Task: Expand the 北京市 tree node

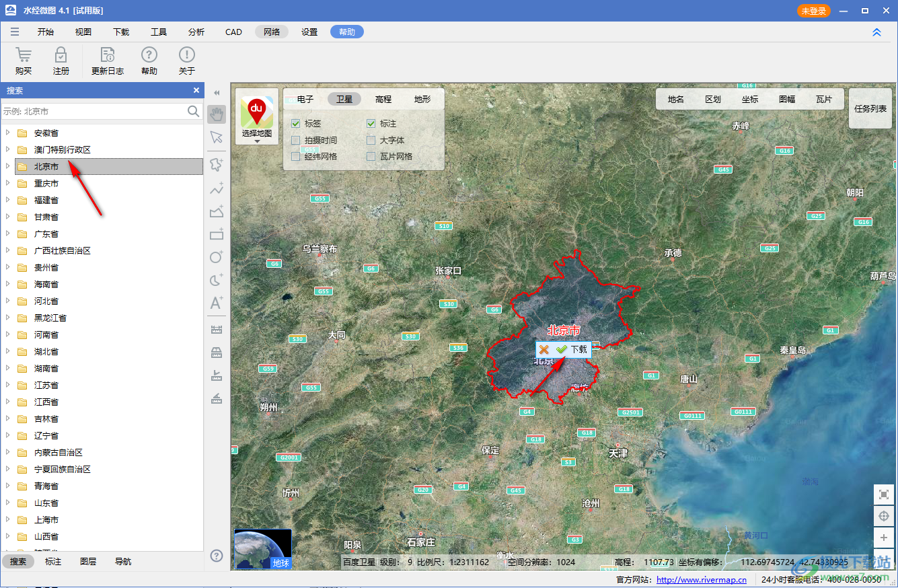Action: (x=7, y=166)
